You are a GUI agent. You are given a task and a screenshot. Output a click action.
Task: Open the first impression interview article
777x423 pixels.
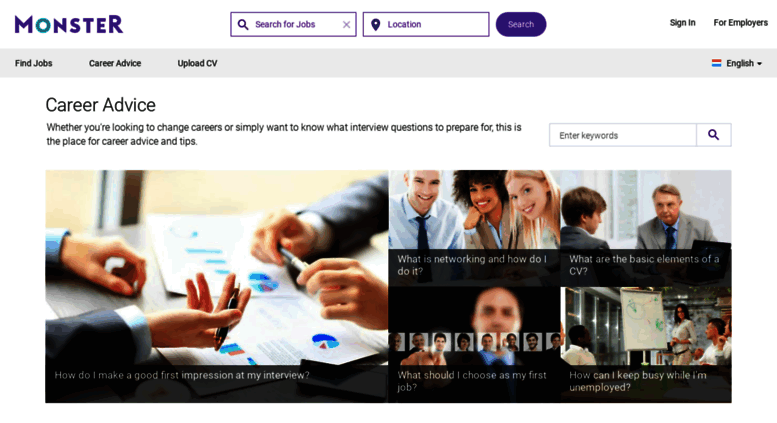tap(217, 286)
